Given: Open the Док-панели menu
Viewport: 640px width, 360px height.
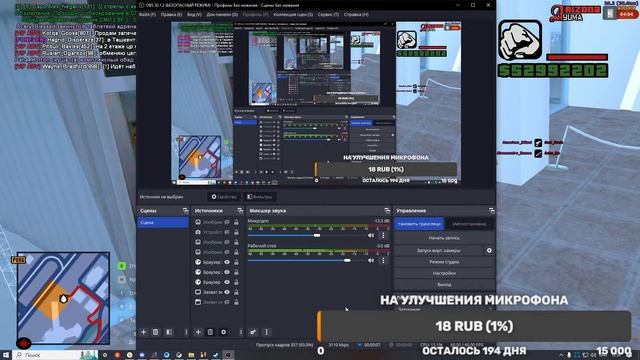Looking at the screenshot, I should click(x=222, y=14).
